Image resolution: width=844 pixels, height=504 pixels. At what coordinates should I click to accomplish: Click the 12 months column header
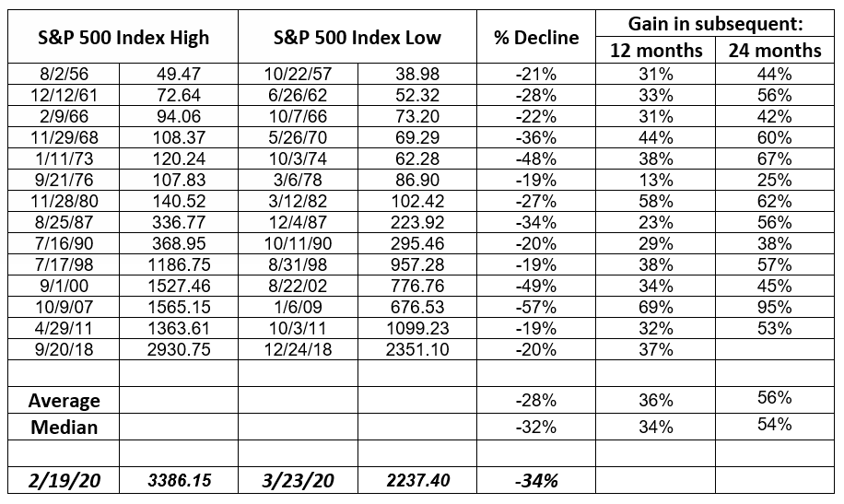[656, 50]
